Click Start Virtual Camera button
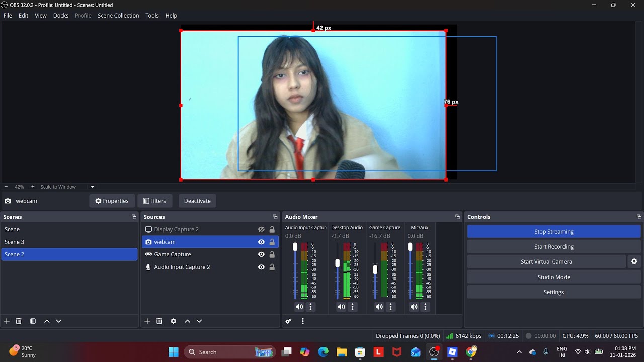This screenshot has width=644, height=362. click(546, 262)
